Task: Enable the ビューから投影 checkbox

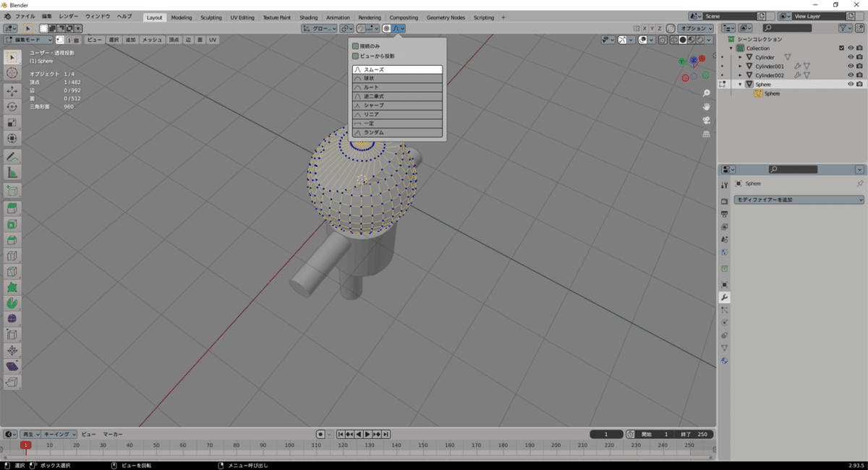Action: tap(355, 56)
